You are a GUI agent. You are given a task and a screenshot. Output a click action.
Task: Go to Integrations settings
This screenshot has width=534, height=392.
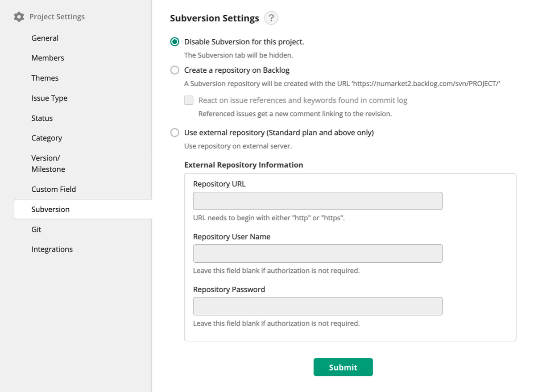click(52, 249)
